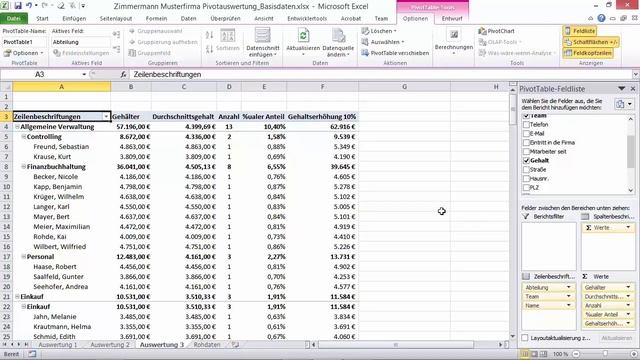The image size is (640, 360).
Task: Collapse entire field icon below Aktives Feld
Action: [116, 49]
